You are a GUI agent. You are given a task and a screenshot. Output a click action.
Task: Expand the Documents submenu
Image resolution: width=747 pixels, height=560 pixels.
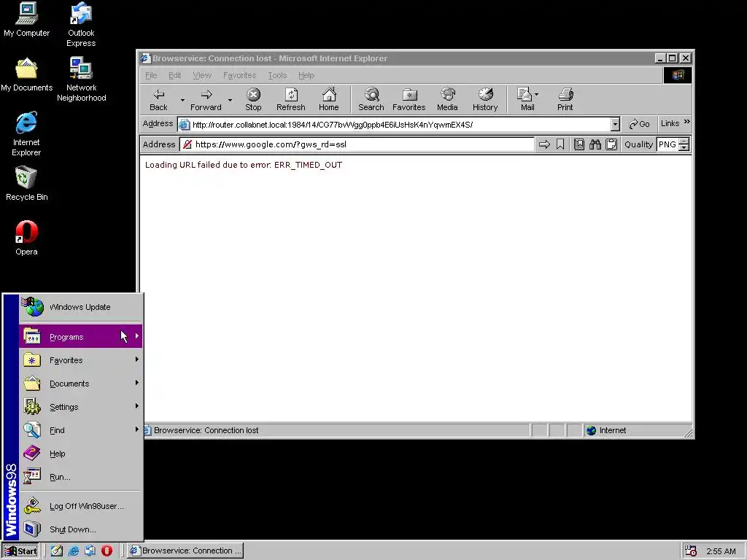pyautogui.click(x=80, y=384)
